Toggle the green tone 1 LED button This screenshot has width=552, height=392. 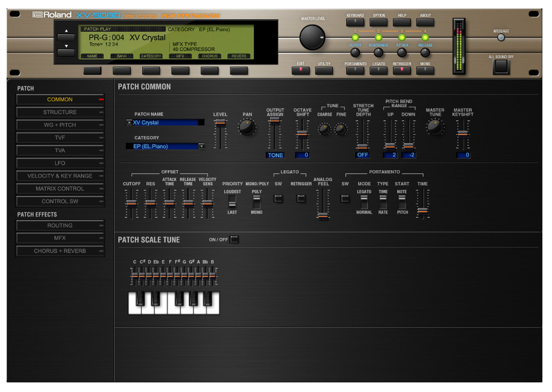pos(355,38)
